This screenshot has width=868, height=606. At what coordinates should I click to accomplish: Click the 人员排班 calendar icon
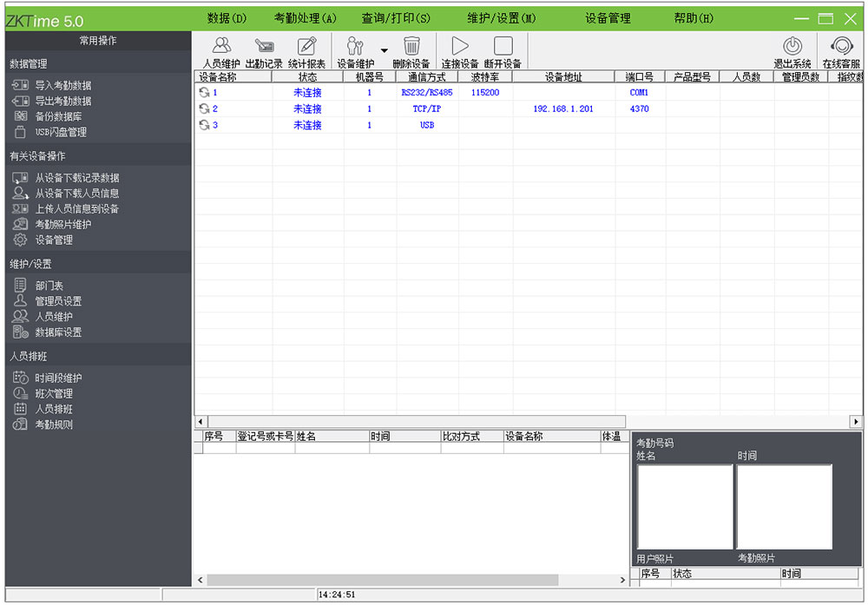(21, 409)
